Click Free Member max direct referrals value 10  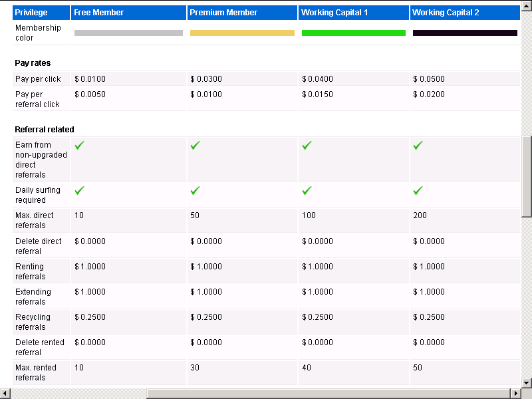79,215
